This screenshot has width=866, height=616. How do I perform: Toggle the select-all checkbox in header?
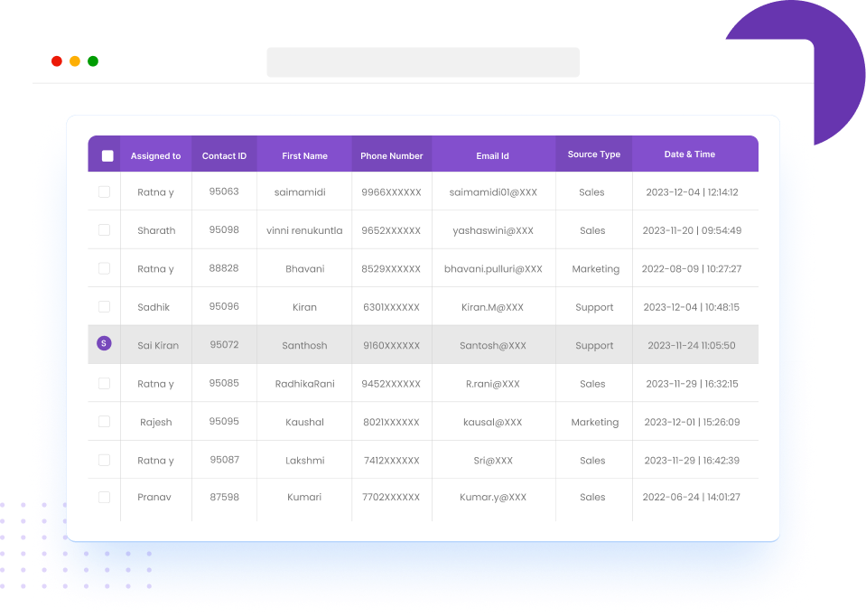pyautogui.click(x=107, y=155)
